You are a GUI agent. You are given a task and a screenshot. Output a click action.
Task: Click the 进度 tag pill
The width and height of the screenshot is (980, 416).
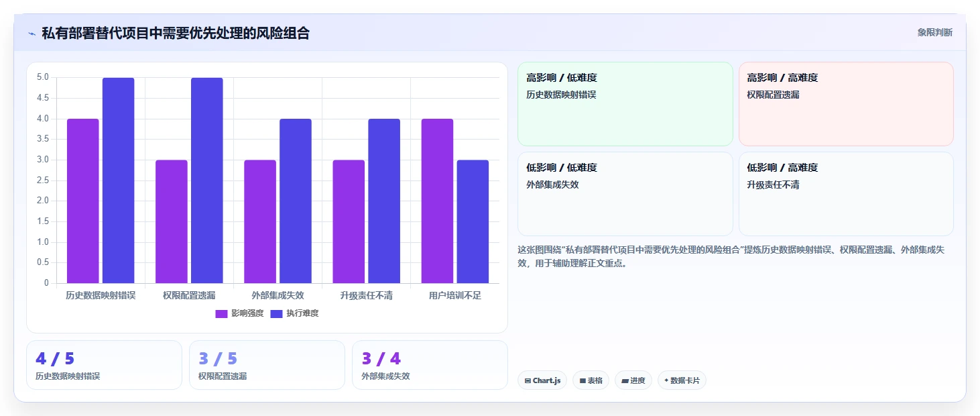633,380
